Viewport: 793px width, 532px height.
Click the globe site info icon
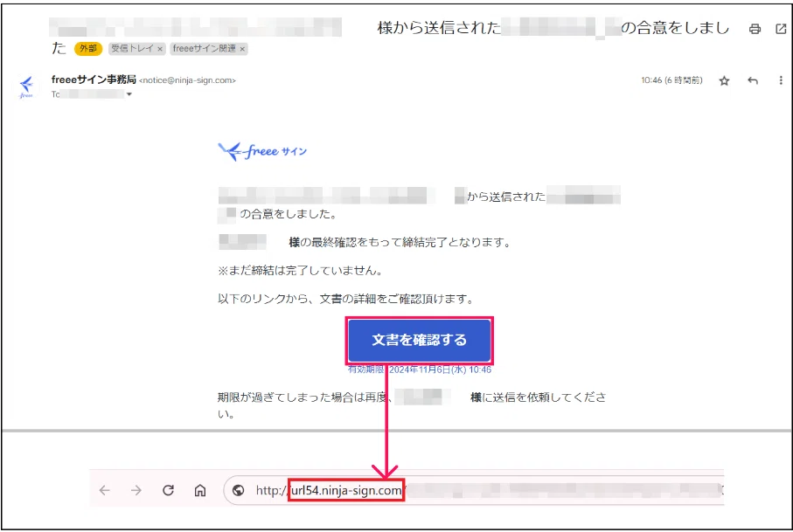click(x=238, y=490)
